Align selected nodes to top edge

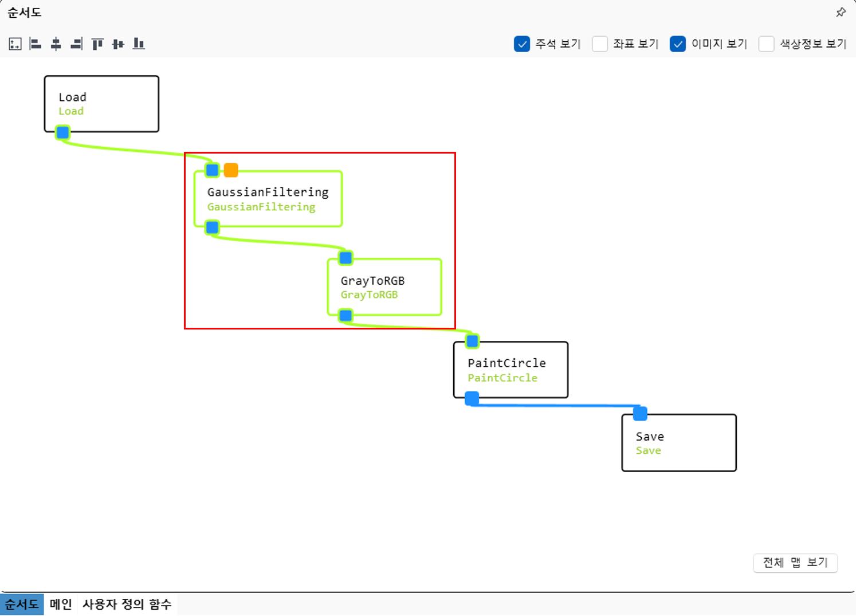pyautogui.click(x=97, y=44)
